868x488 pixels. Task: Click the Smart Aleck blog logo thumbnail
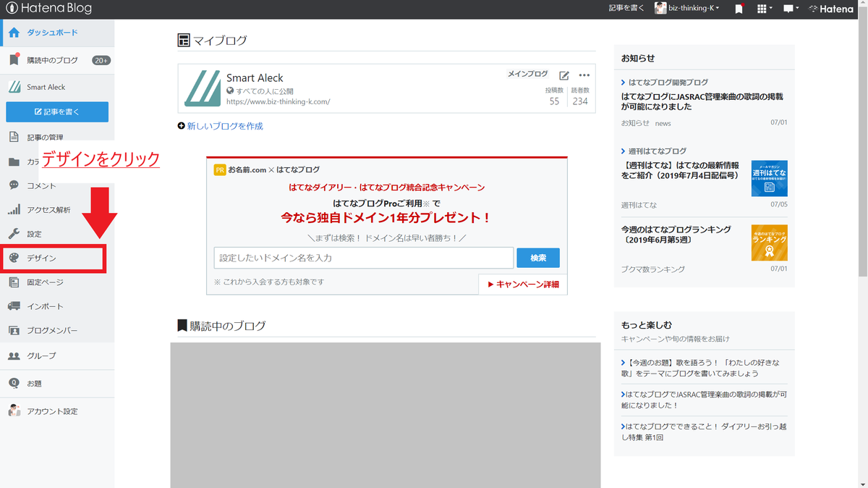[203, 88]
